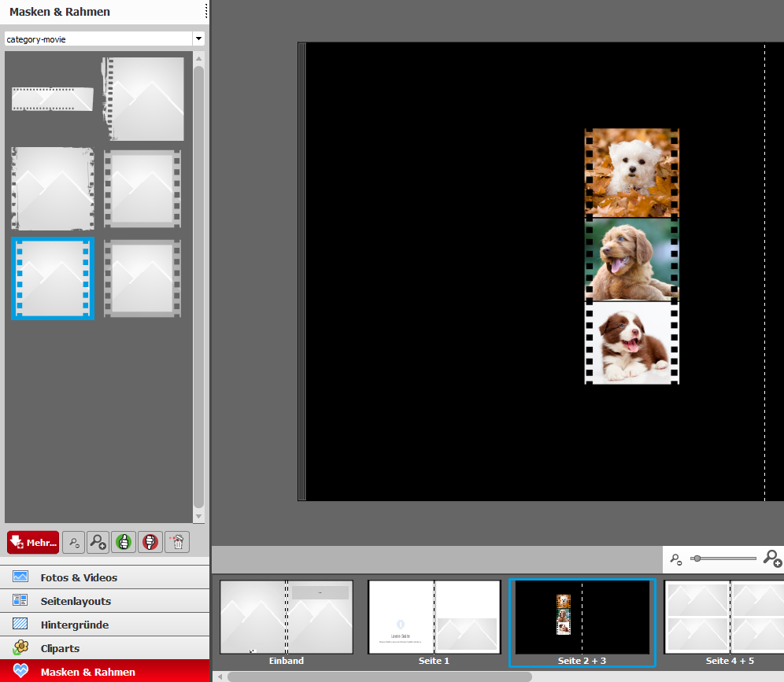
Task: Click the zoom out icon beside canvas slider
Action: coord(676,559)
